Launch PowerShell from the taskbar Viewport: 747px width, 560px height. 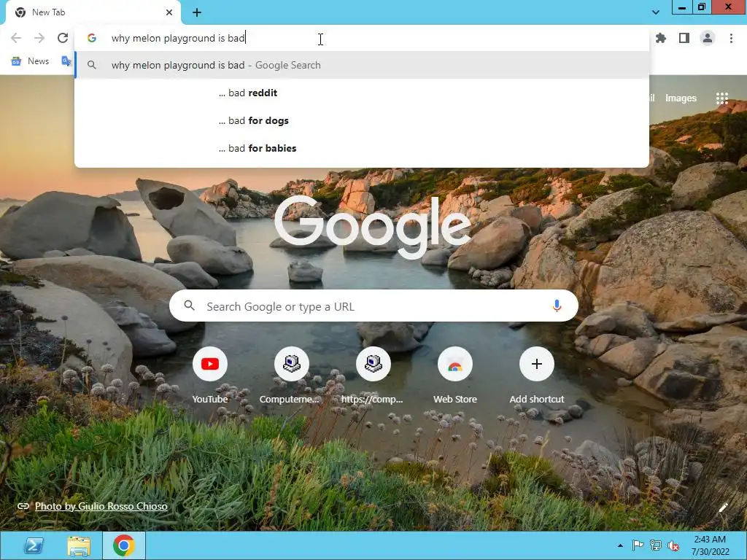tap(34, 545)
